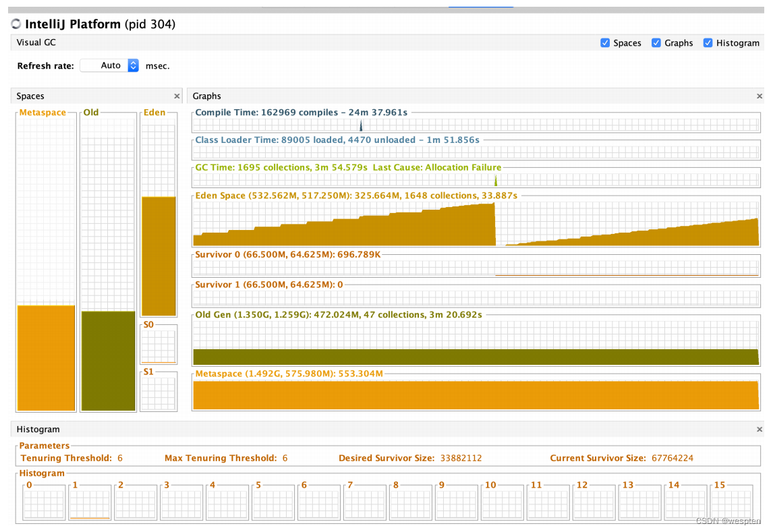Click the Survivor 0 graph
This screenshot has width=771, height=532.
click(476, 268)
